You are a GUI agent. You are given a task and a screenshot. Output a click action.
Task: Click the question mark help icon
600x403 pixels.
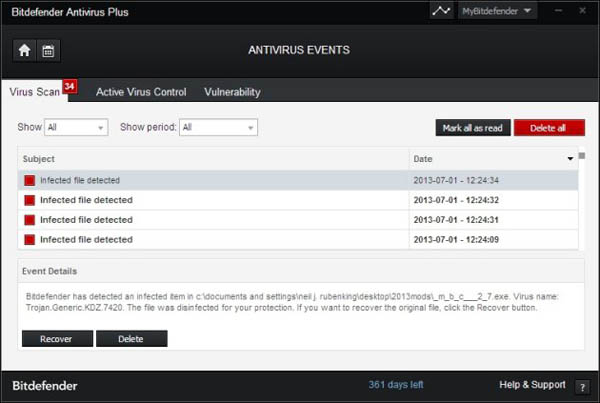pyautogui.click(x=582, y=387)
